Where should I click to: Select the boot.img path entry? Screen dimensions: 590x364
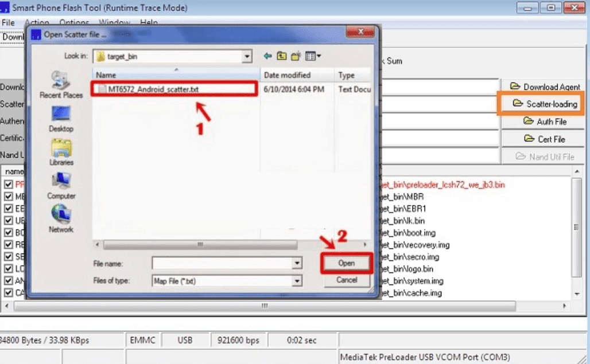coord(408,233)
